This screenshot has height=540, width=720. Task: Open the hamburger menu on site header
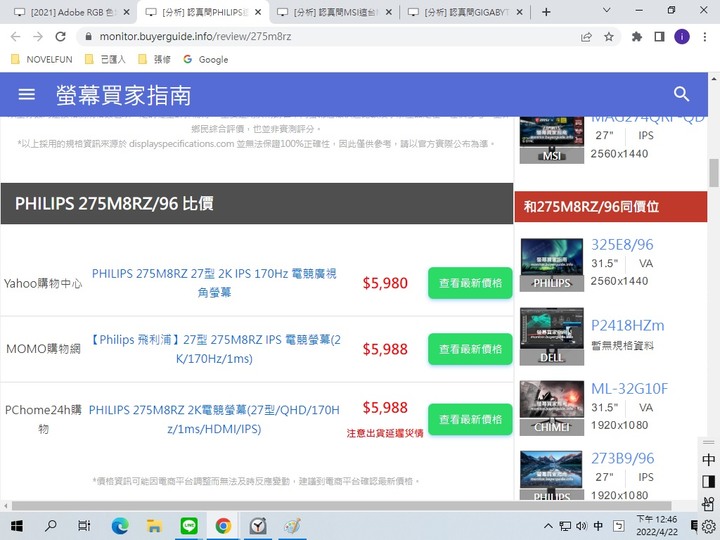[26, 95]
